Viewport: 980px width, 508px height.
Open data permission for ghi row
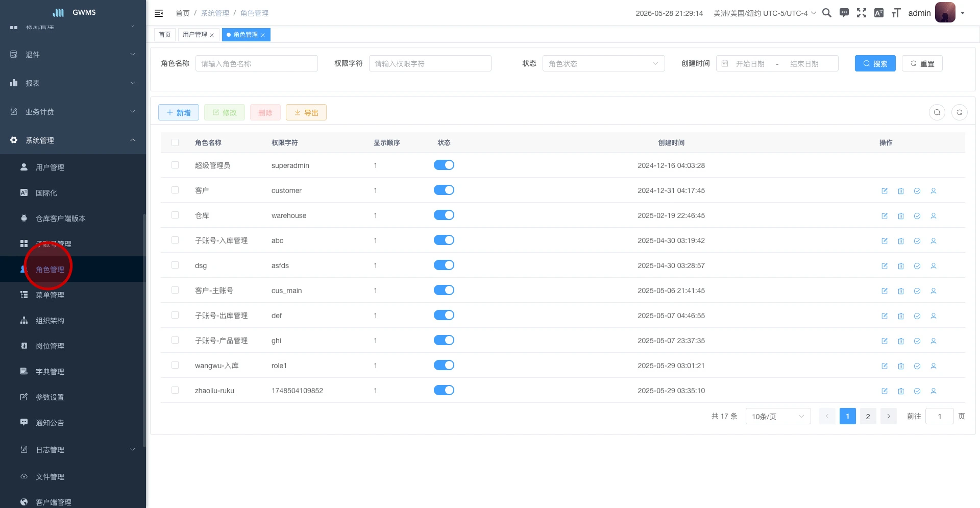tap(917, 341)
